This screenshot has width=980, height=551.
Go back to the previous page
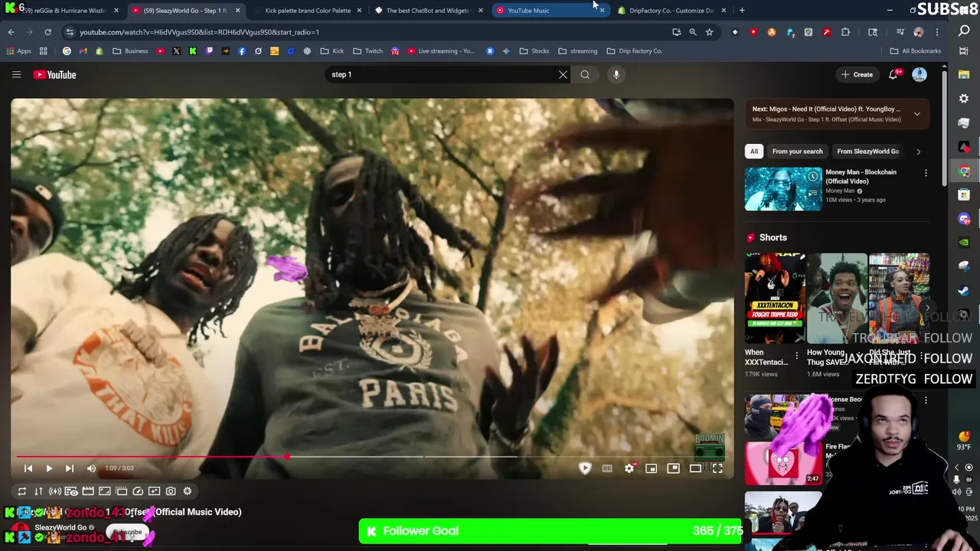point(11,32)
